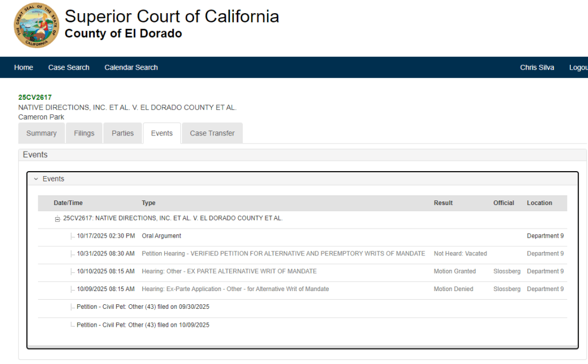Select the Oral Argument event row
This screenshot has width=588, height=364.
coord(161,236)
